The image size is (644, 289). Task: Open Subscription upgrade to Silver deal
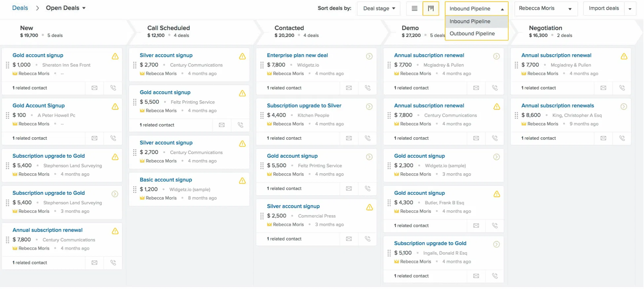[x=304, y=106]
